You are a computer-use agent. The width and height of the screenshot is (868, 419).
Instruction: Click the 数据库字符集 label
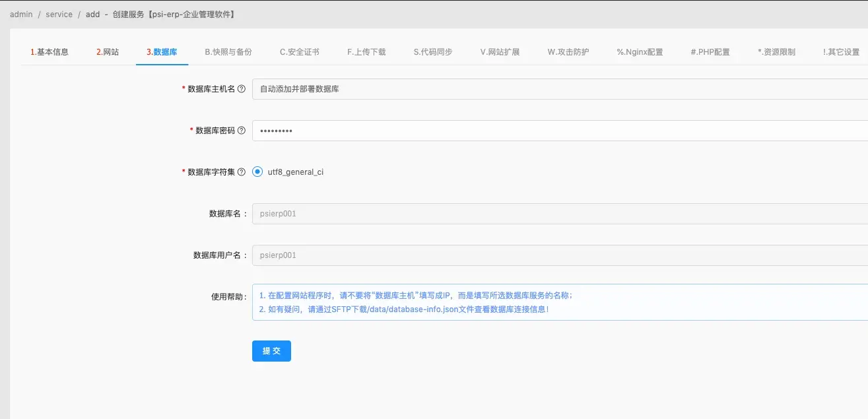211,172
